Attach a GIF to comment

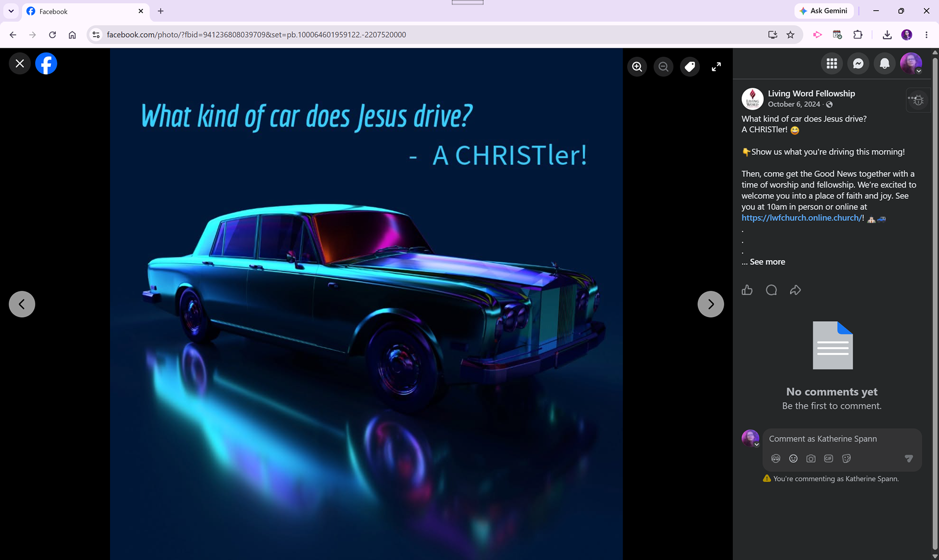pos(828,458)
